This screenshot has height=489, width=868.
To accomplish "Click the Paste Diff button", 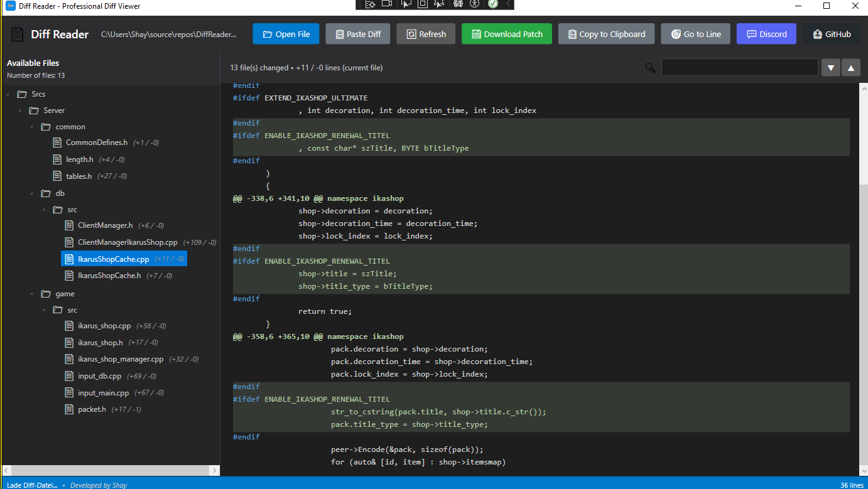I will tap(357, 34).
